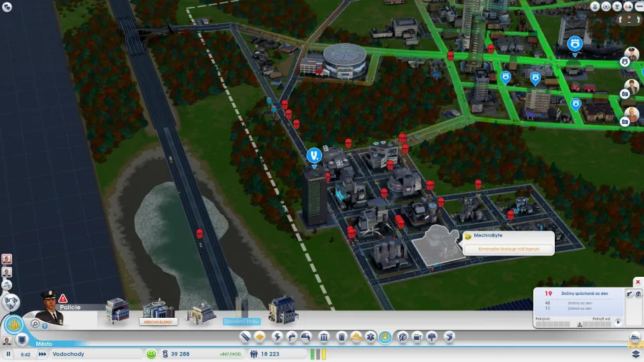The width and height of the screenshot is (644, 362).
Task: Select the Město tab
Action: tap(44, 344)
